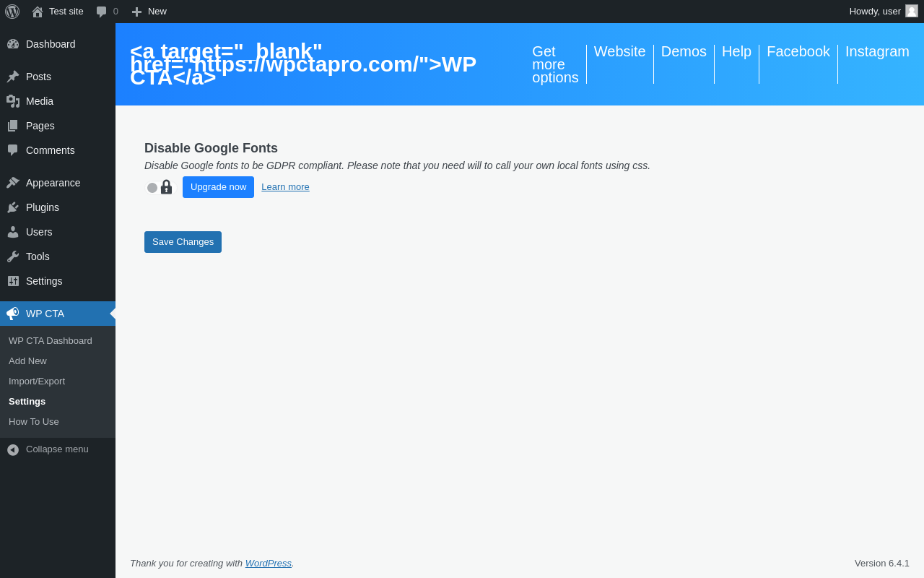The image size is (924, 578).
Task: Click the home icon beside Test site
Action: coord(38,12)
